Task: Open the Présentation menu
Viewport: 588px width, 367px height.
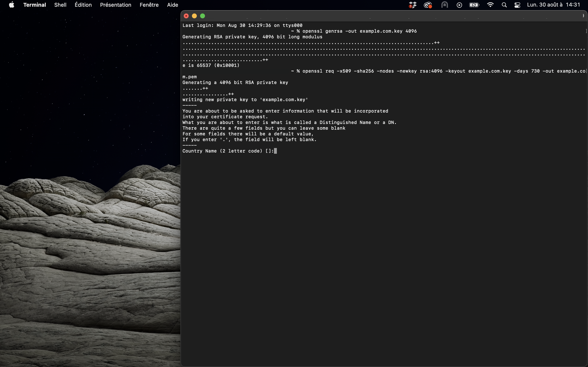Action: [115, 5]
